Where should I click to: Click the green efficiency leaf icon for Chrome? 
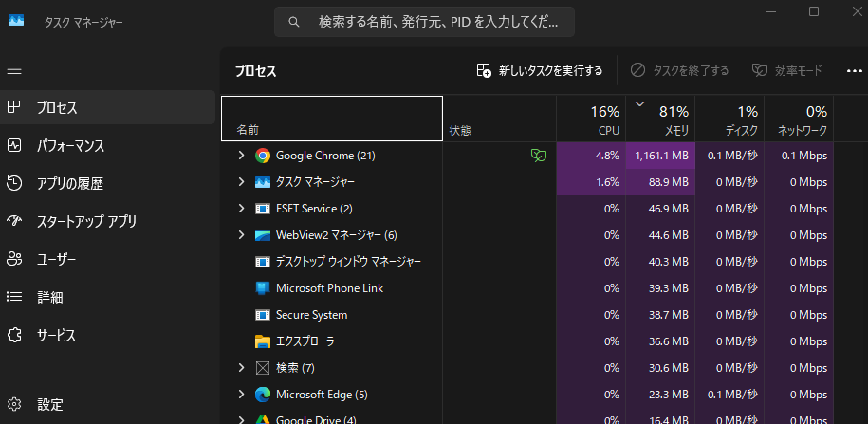pos(538,156)
